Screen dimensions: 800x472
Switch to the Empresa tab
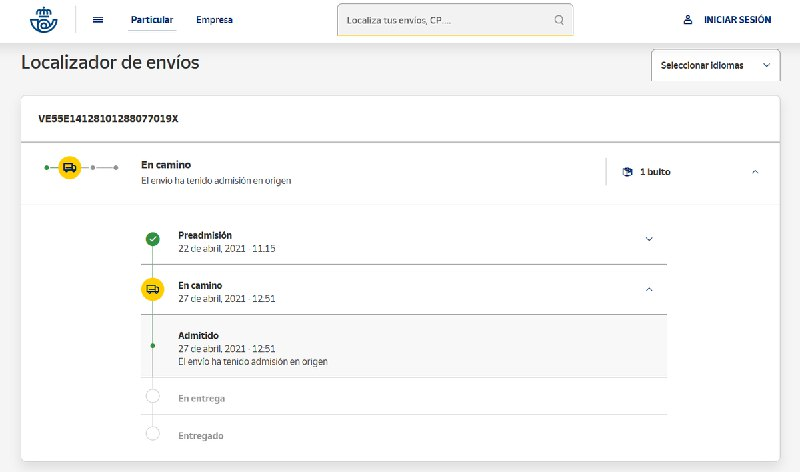214,20
